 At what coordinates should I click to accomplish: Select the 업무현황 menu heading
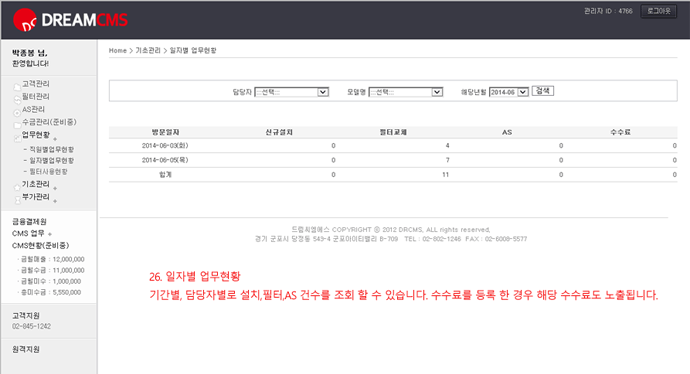click(x=36, y=135)
